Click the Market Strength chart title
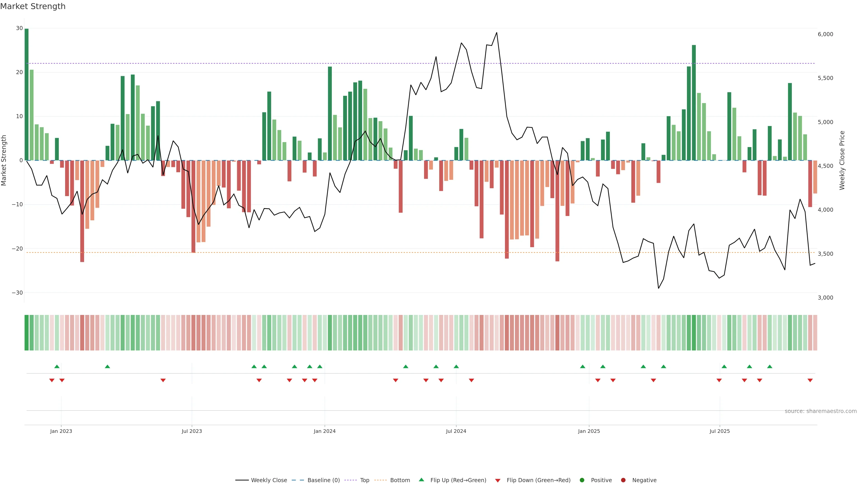The width and height of the screenshot is (868, 488). [33, 6]
